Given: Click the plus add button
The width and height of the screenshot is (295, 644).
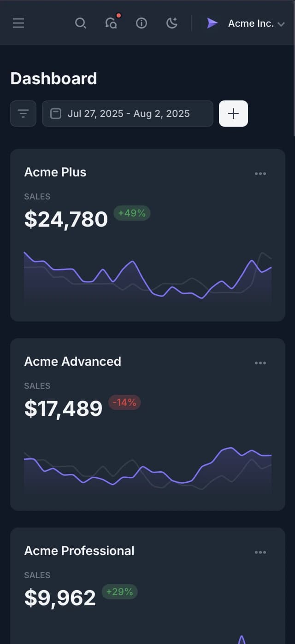Looking at the screenshot, I should tap(233, 113).
